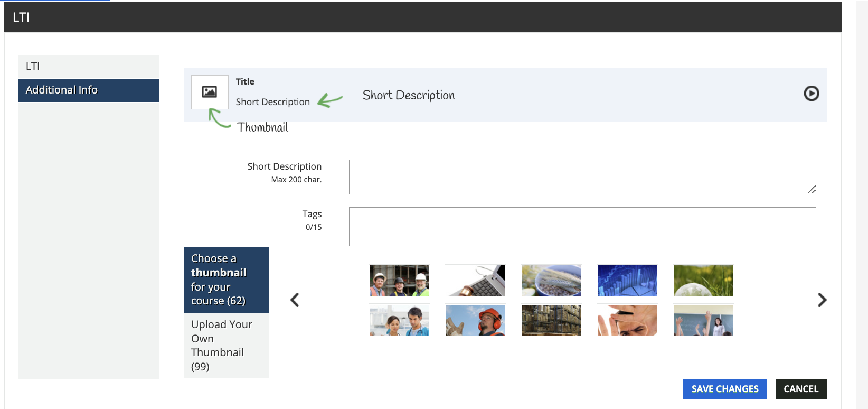This screenshot has width=868, height=409.
Task: Click into the Tags input field
Action: pyautogui.click(x=582, y=227)
